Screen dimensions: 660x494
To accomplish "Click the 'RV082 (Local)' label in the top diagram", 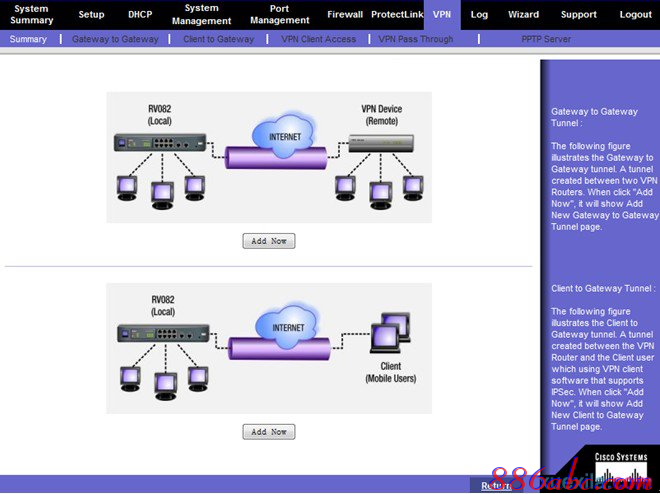I will [160, 115].
